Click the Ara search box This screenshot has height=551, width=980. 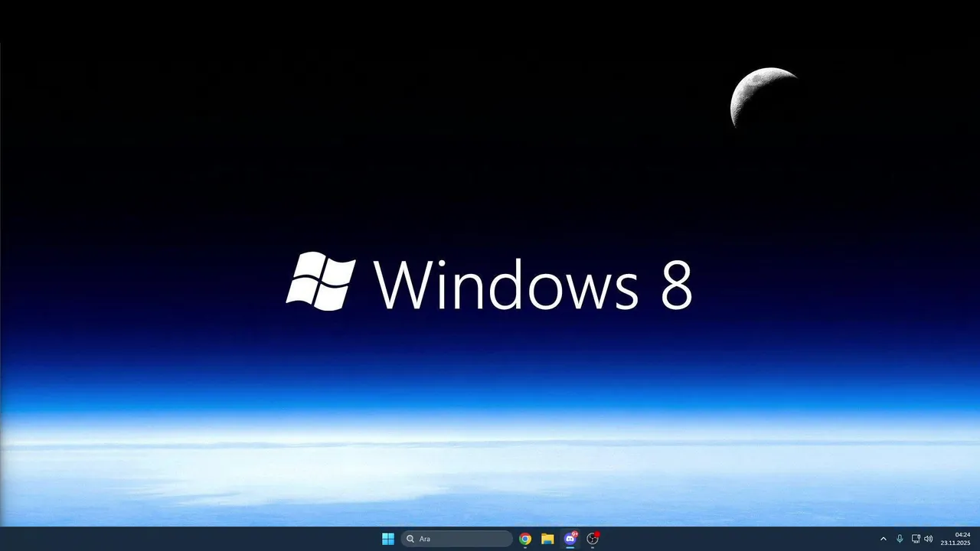pyautogui.click(x=456, y=539)
